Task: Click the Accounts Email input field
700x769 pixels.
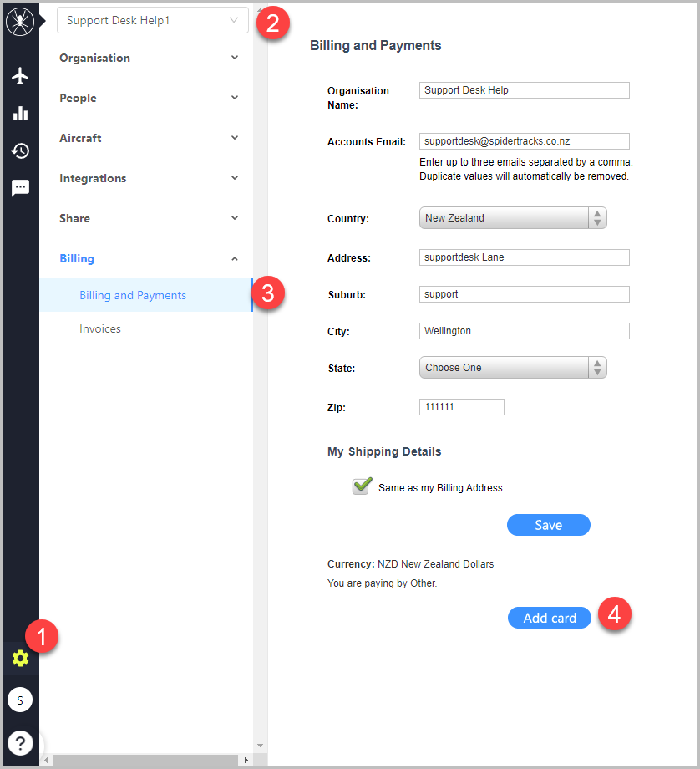Action: coord(524,141)
